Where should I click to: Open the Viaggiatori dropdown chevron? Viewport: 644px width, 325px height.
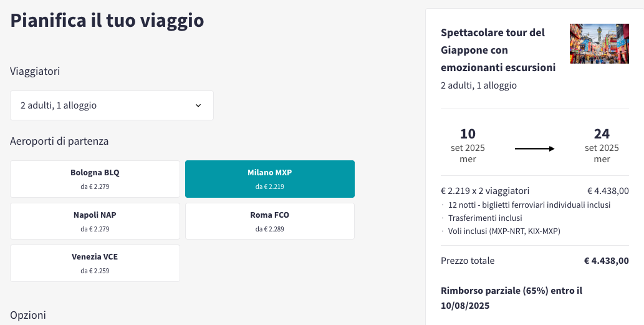[198, 105]
